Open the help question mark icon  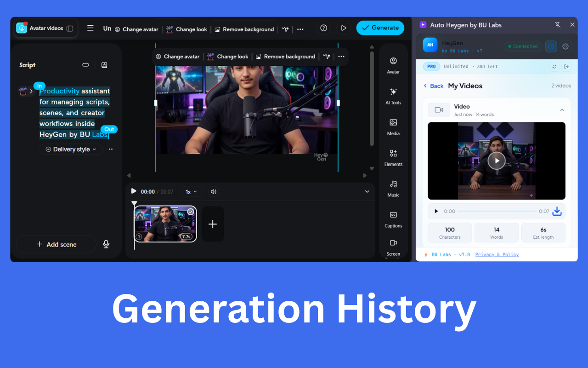click(324, 28)
